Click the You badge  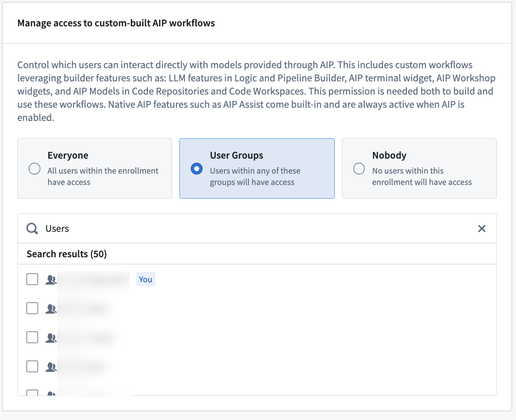146,280
